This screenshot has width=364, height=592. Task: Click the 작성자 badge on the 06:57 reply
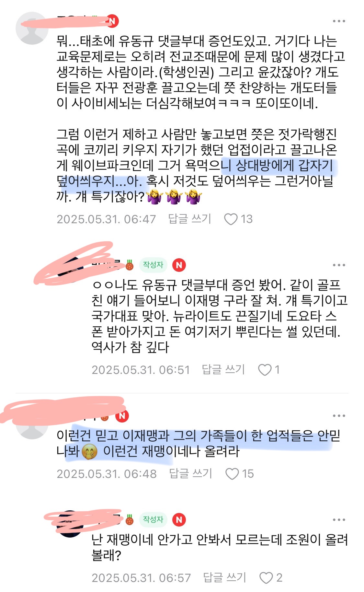153,519
